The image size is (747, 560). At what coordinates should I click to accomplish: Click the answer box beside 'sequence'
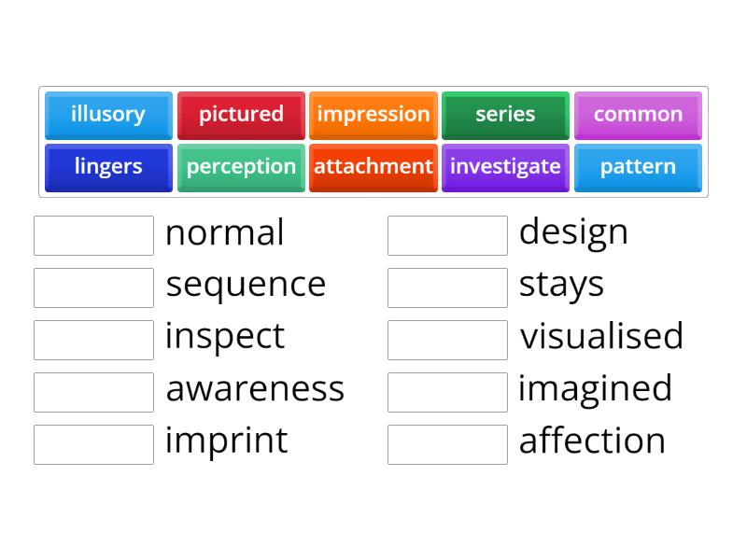point(93,287)
